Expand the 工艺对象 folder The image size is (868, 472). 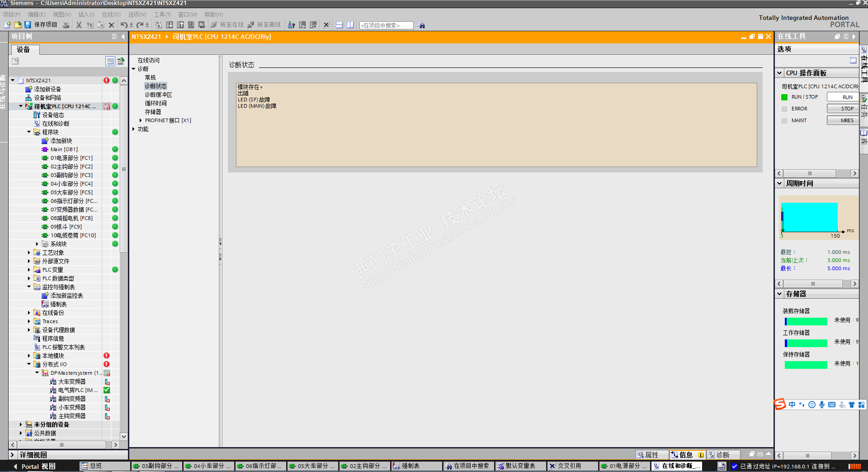point(29,253)
